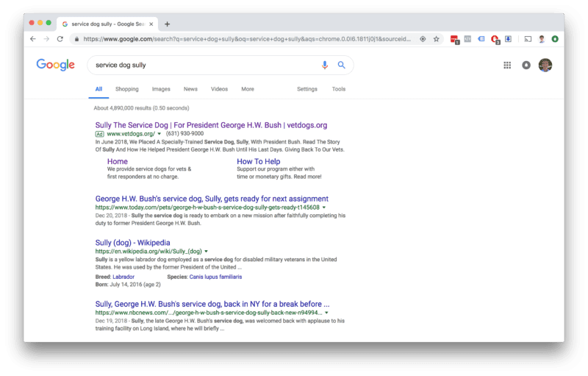Image resolution: width=588 pixels, height=376 pixels.
Task: Click the blue download extension icon
Action: pos(508,39)
